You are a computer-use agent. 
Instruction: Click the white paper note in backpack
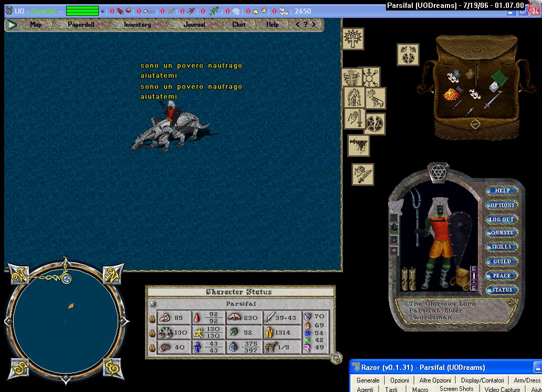[x=494, y=86]
